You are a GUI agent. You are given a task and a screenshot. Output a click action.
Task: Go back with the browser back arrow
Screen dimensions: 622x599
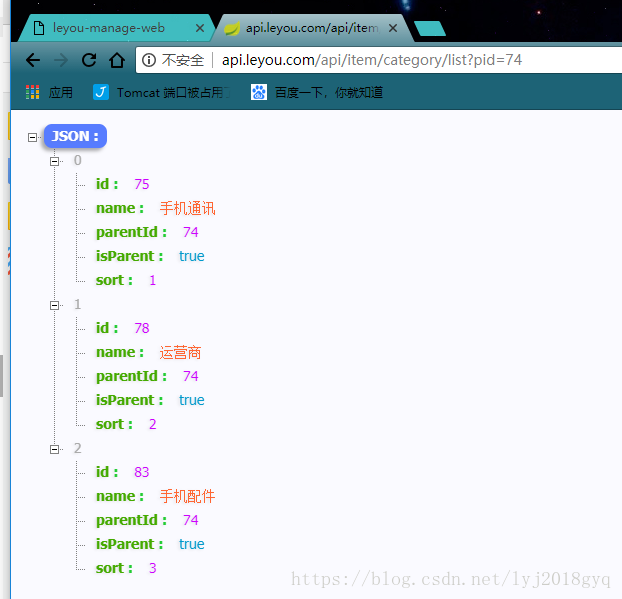tap(33, 60)
